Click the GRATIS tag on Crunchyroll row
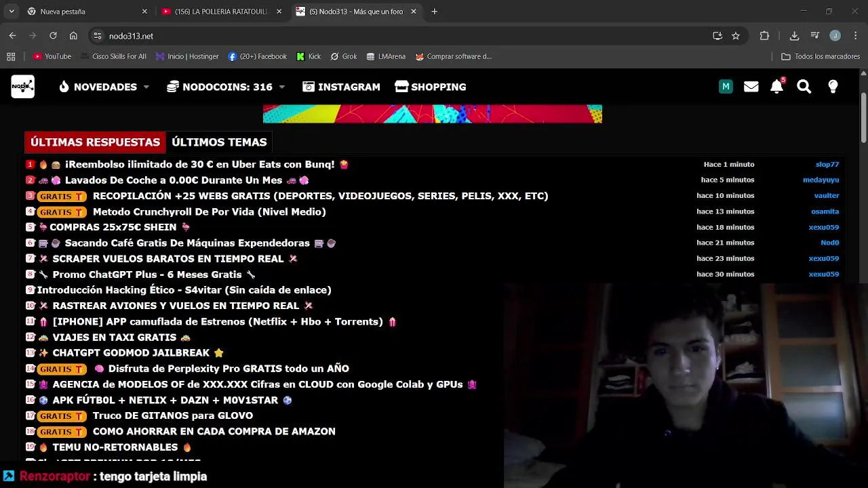868x488 pixels. (62, 211)
